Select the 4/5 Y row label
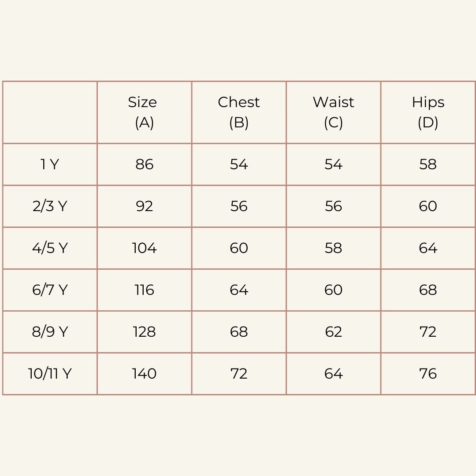 [50, 248]
